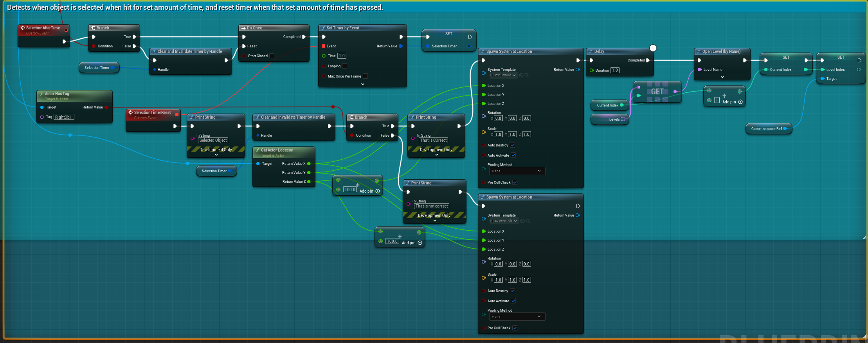Select the Open Level (by Name) node header
Image resolution: width=868 pixels, height=343 pixels.
coord(722,52)
